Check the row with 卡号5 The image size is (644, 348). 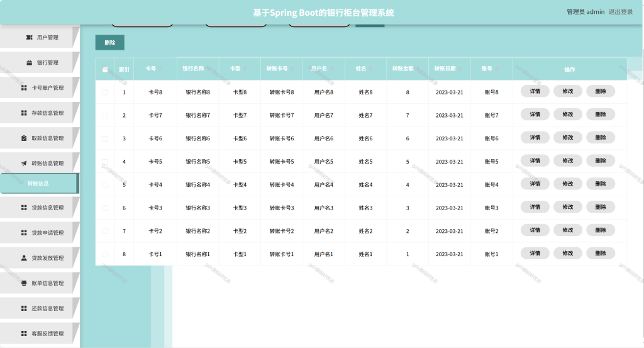point(105,162)
